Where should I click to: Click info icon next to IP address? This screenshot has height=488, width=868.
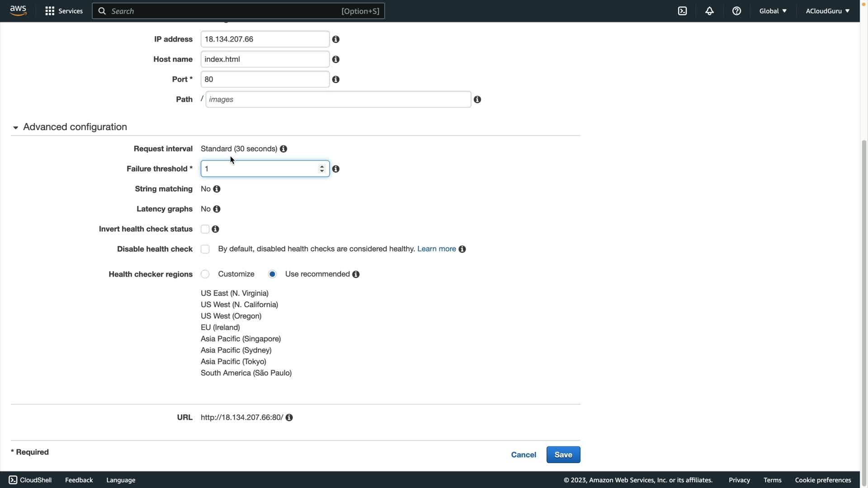pos(336,39)
